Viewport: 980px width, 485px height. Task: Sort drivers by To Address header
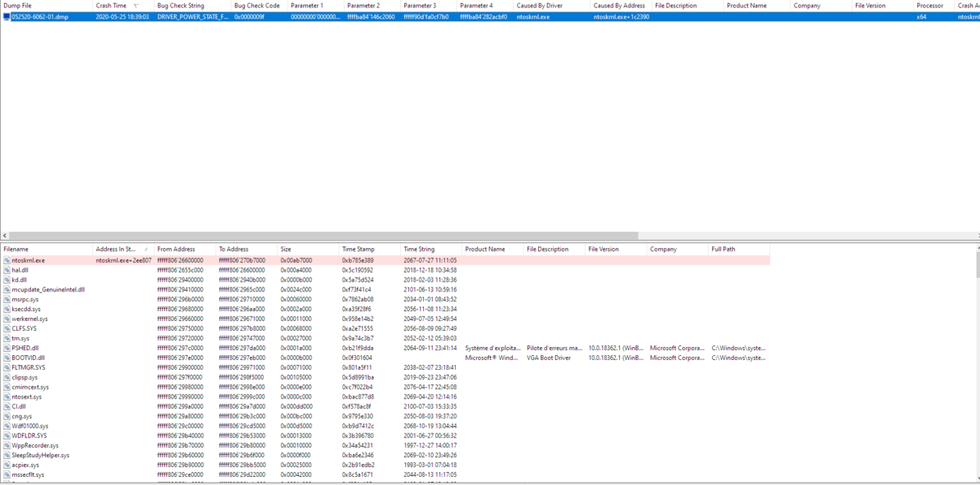coord(247,249)
